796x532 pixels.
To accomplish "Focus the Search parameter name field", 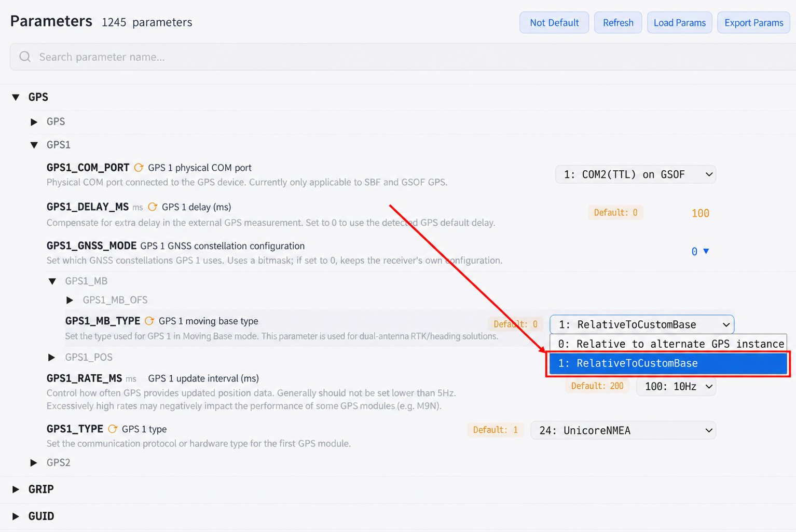I will point(403,57).
